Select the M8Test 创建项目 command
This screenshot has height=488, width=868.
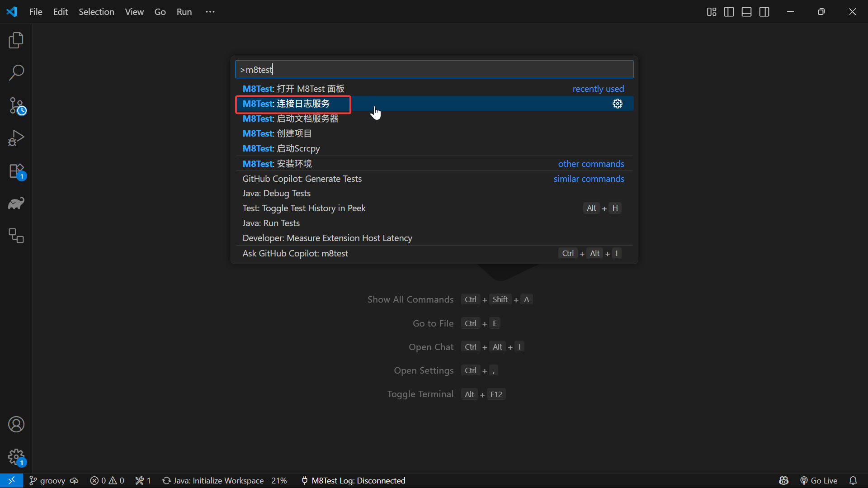[x=277, y=133]
